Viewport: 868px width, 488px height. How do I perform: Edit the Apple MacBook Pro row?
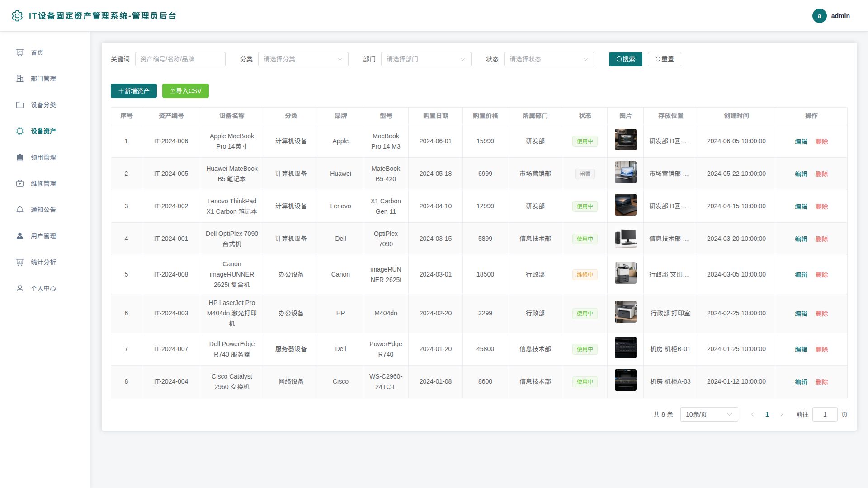pos(801,141)
